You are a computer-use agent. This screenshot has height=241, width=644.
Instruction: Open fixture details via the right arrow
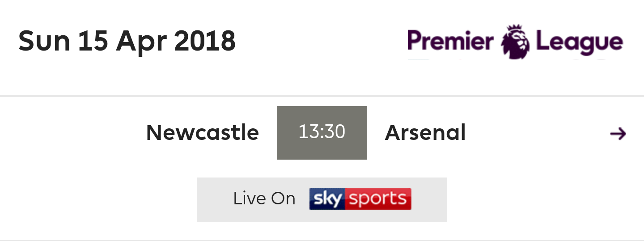tap(618, 133)
